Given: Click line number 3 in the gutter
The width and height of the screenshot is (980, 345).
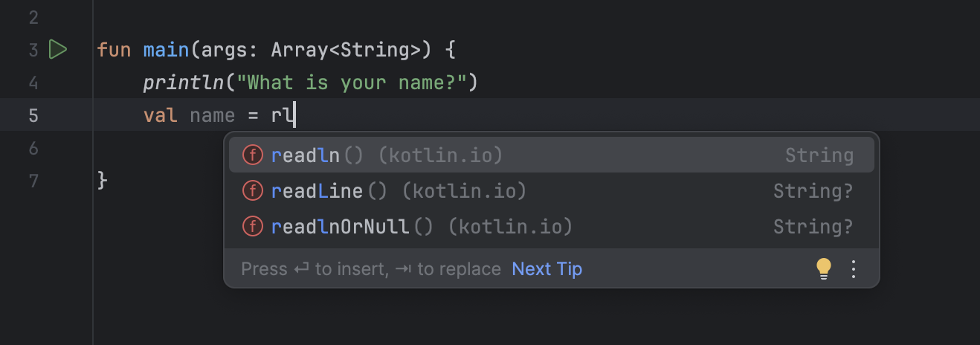Looking at the screenshot, I should coord(33,50).
